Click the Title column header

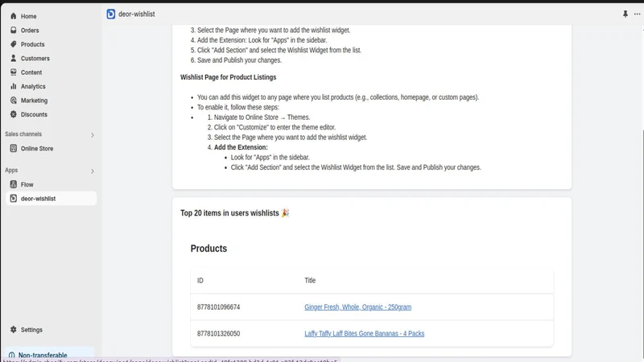point(310,280)
